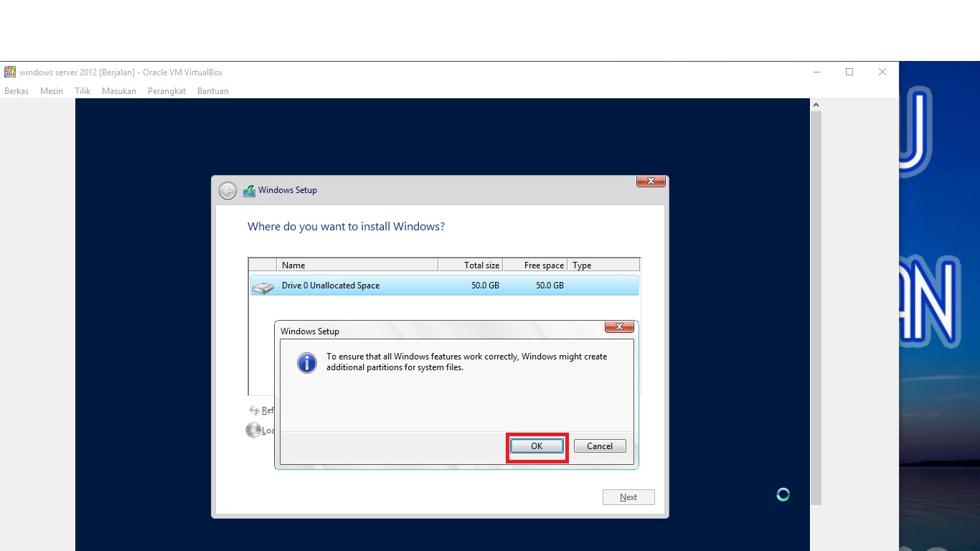Minimize the VirtualBox window
980x551 pixels.
tap(817, 72)
